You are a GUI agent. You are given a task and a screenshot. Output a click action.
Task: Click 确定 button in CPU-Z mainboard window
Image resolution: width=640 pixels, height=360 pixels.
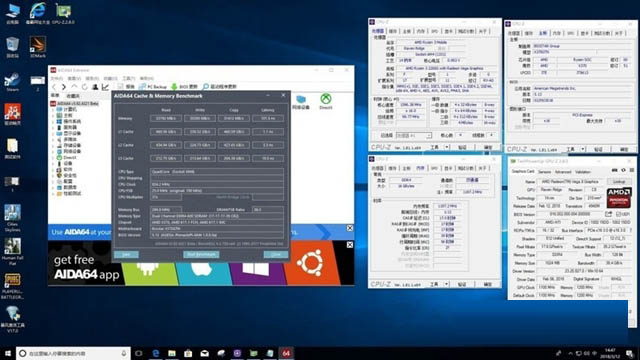click(x=623, y=149)
